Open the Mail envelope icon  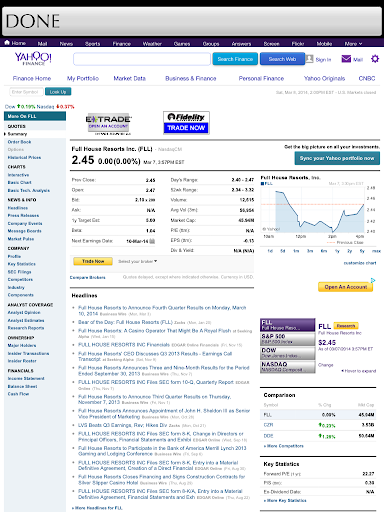coord(346,59)
